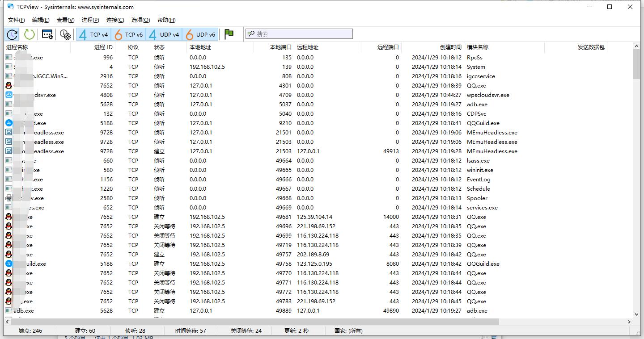Image resolution: width=644 pixels, height=339 pixels.
Task: Open the 选项(O) menu
Action: pos(140,20)
